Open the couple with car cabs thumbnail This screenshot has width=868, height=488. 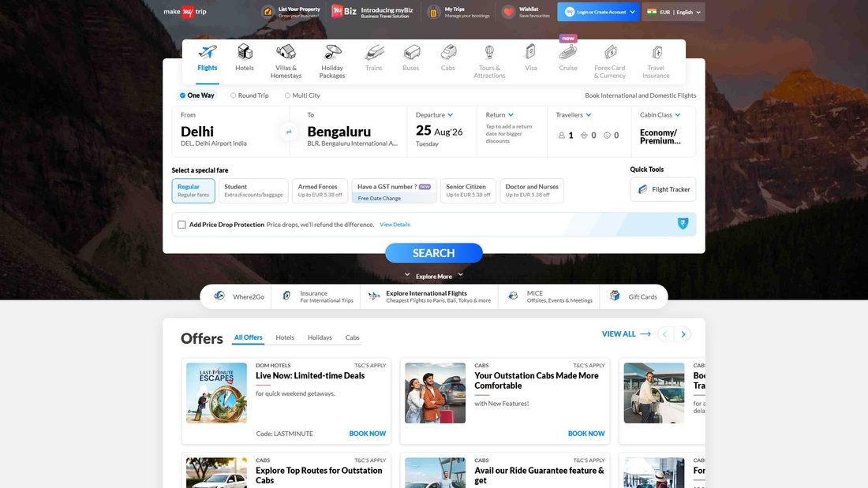coord(435,393)
